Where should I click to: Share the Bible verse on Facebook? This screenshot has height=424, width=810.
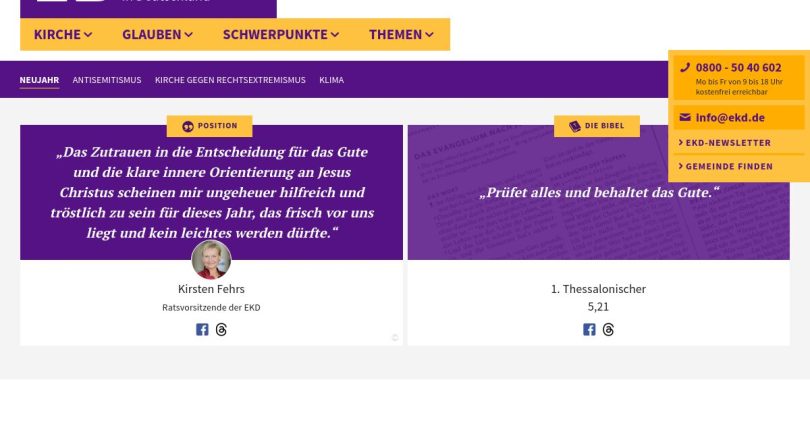(589, 329)
